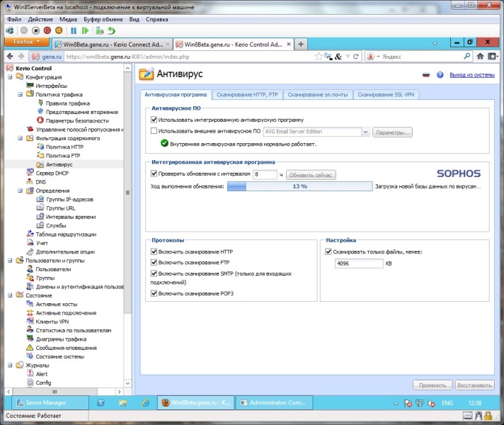Screen dimensions: 504x425
Task: Click the pause virtual machine toolbar icon
Action: click(73, 31)
